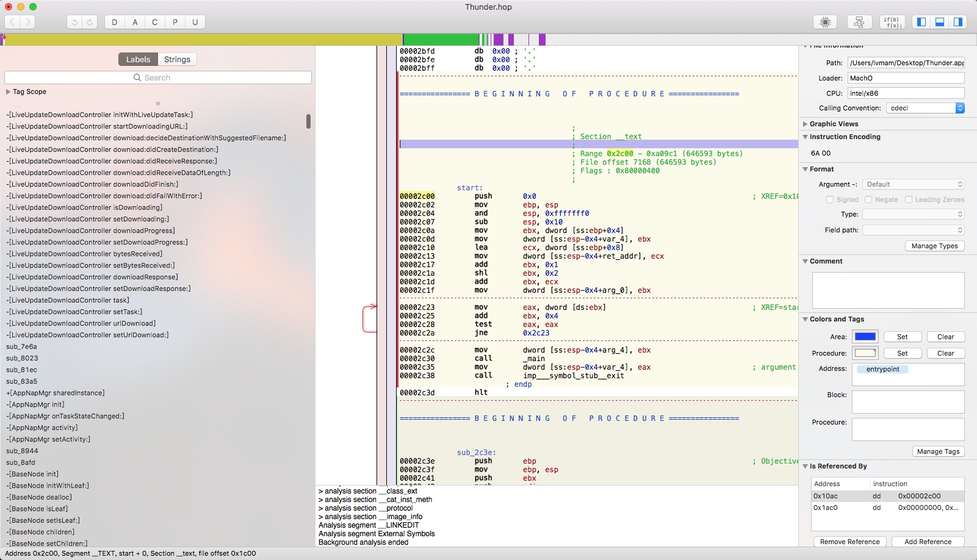Select the Labels tab
This screenshot has height=560, width=977.
pyautogui.click(x=138, y=59)
